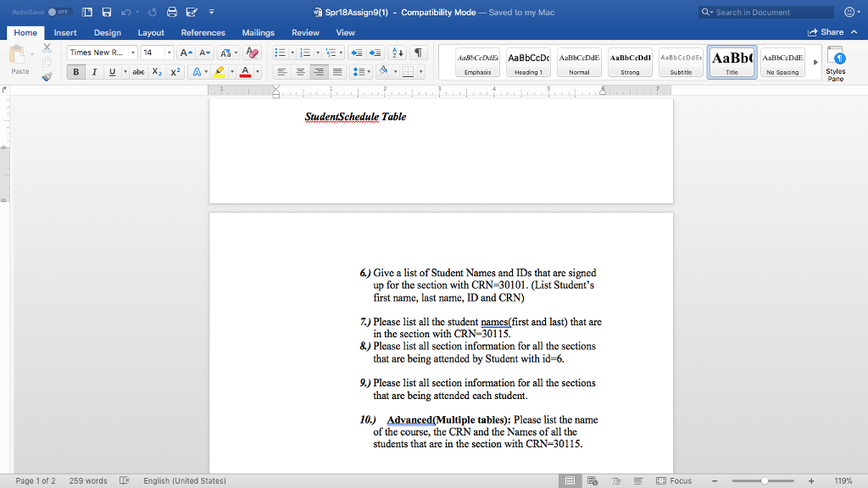Open the font color dropdown arrow
This screenshot has height=488, width=868.
pyautogui.click(x=258, y=72)
